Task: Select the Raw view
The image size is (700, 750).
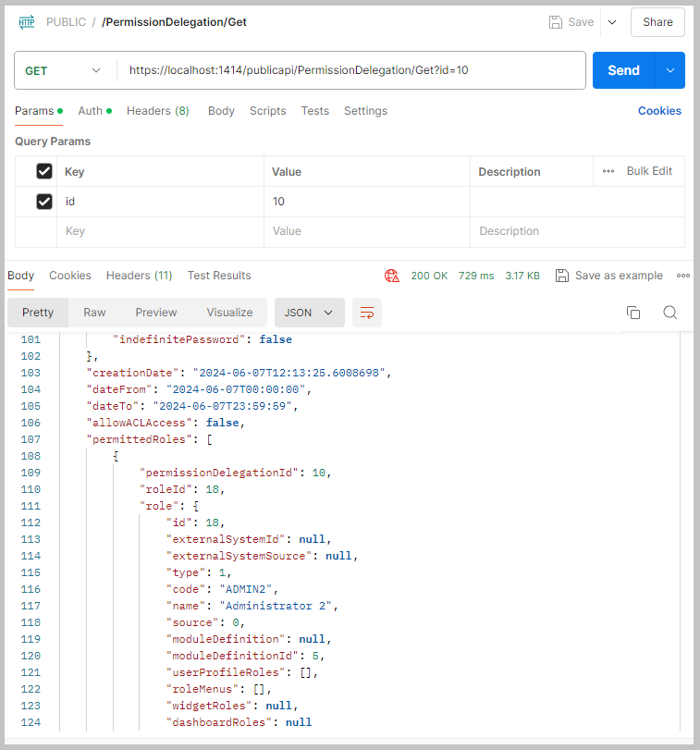Action: point(94,313)
